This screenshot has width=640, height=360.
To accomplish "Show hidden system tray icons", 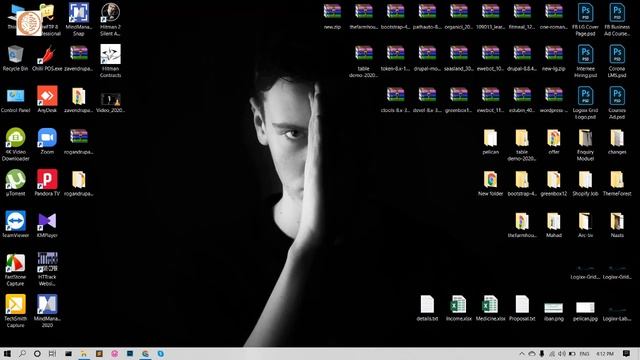I will tap(522, 353).
